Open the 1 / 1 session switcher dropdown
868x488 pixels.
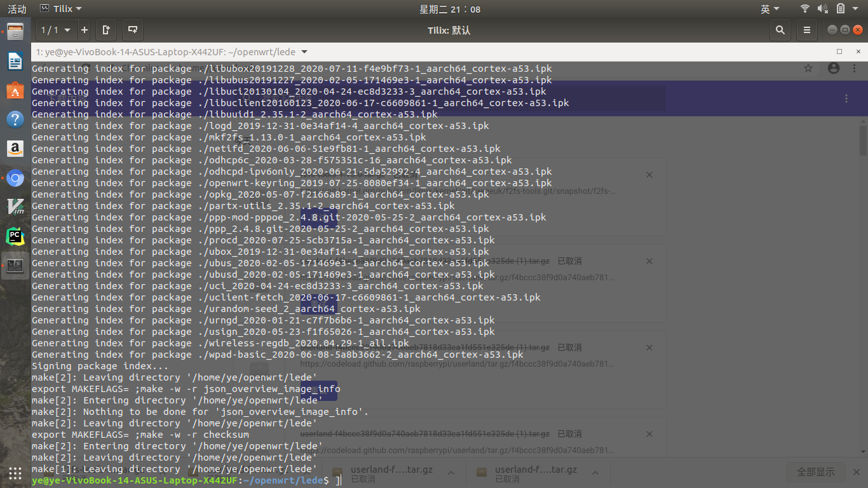pos(56,30)
